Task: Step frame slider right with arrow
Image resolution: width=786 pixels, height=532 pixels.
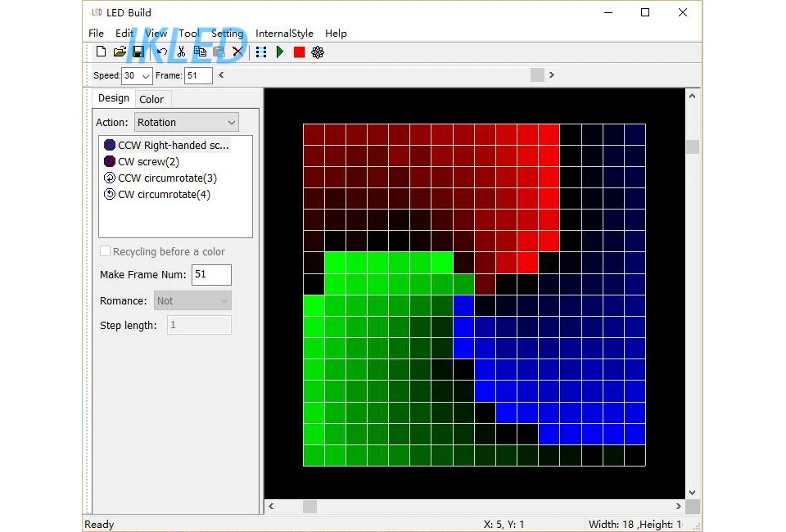Action: coord(551,75)
